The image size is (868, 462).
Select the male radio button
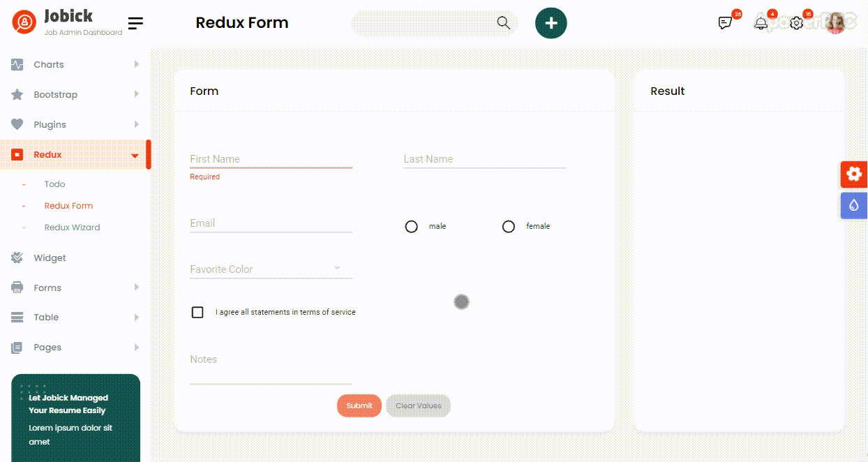(412, 227)
